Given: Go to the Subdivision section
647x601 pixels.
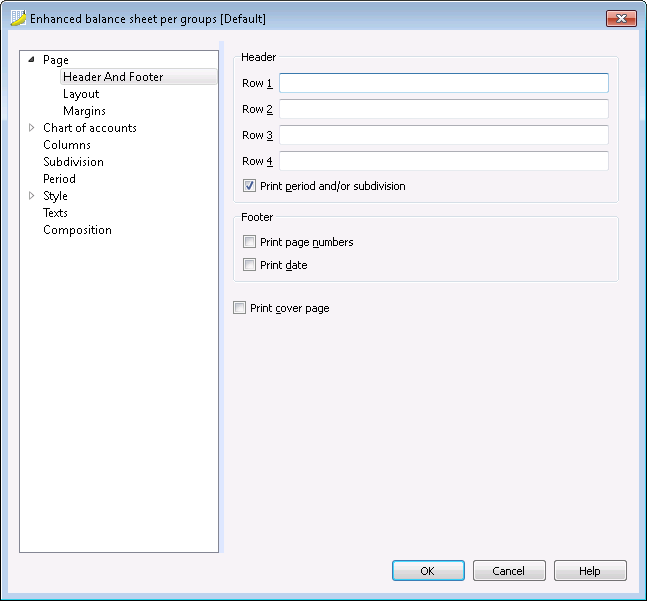Looking at the screenshot, I should tap(73, 162).
